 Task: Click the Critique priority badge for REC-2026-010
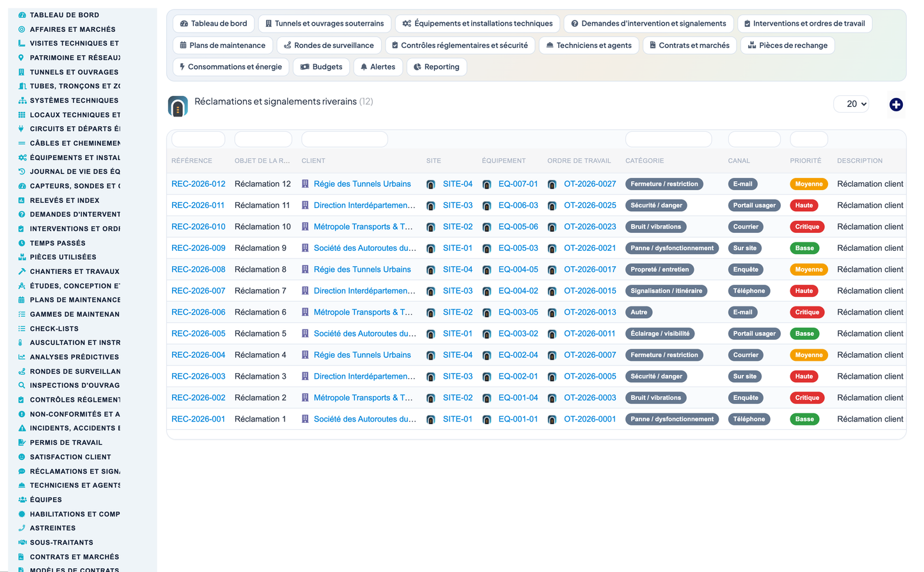(x=807, y=226)
